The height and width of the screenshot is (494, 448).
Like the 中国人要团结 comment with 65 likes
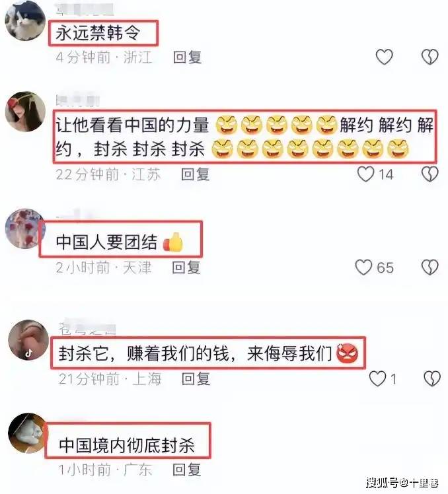363,267
